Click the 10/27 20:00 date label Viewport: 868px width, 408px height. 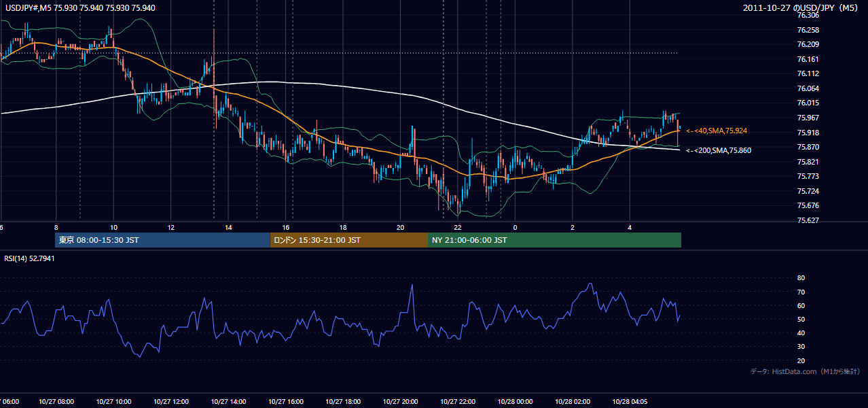[x=401, y=401]
